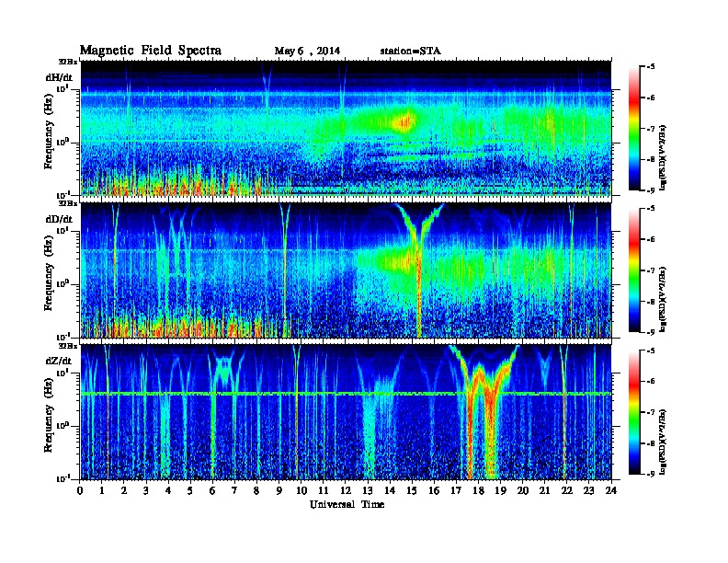
Task: Click the "-7" tick on dH/dt color bar
Action: [651, 129]
